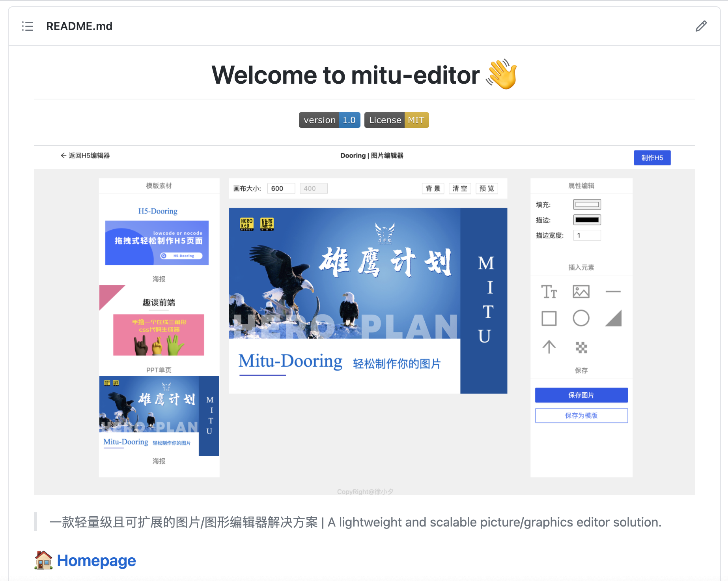The width and height of the screenshot is (728, 581).
Task: Select the image insert tool icon
Action: click(x=581, y=292)
